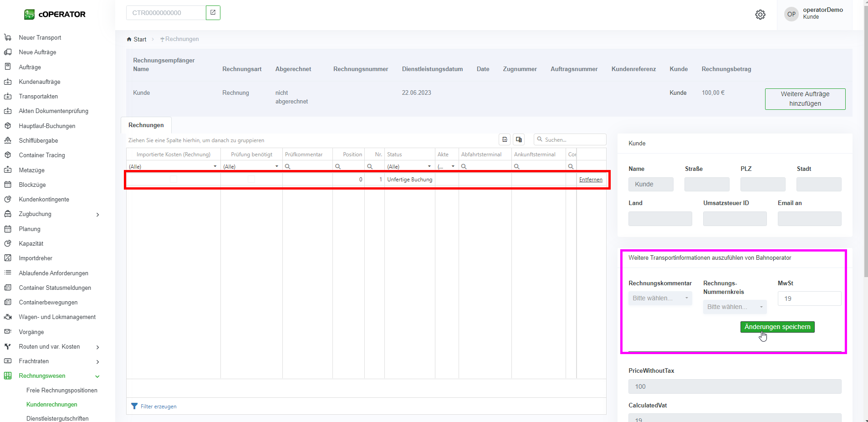Open the Rechnungskommentar dropdown

(x=660, y=298)
